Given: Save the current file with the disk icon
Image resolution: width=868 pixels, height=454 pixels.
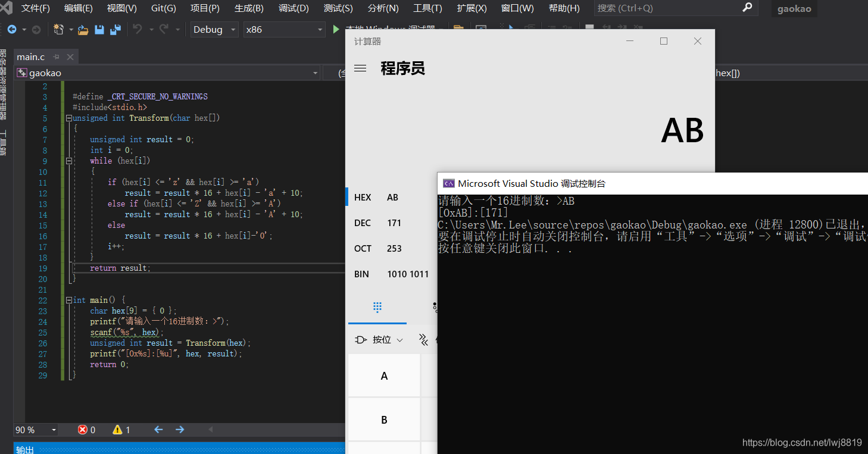Looking at the screenshot, I should 99,30.
